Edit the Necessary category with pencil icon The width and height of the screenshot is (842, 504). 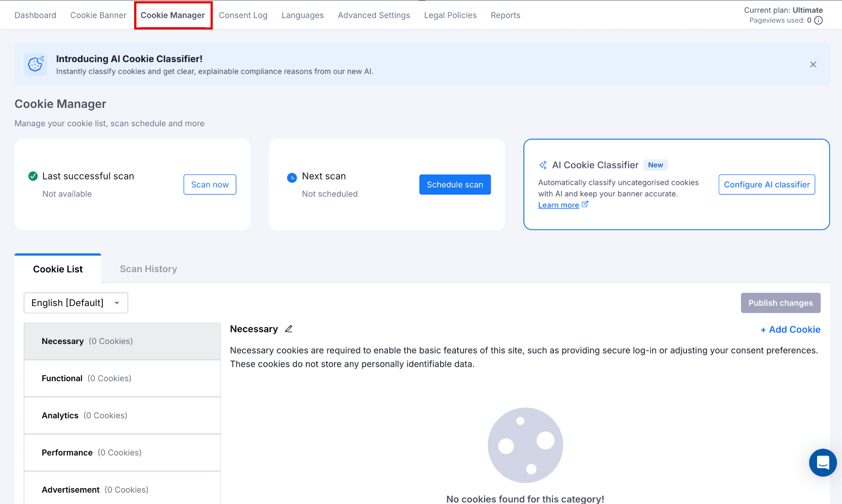tap(289, 329)
